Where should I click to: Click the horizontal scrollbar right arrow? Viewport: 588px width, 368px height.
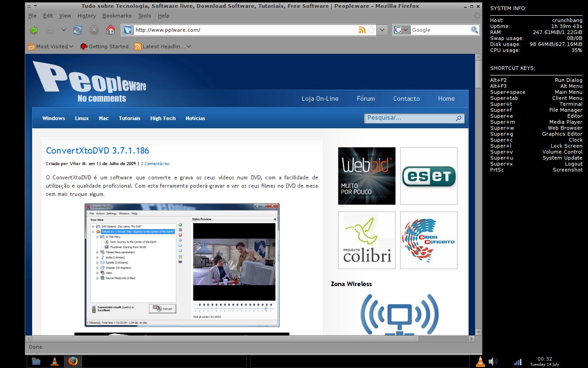point(471,339)
